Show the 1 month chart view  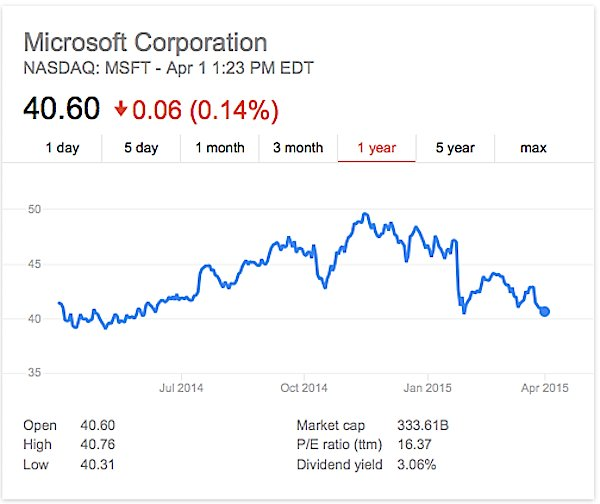tap(220, 148)
